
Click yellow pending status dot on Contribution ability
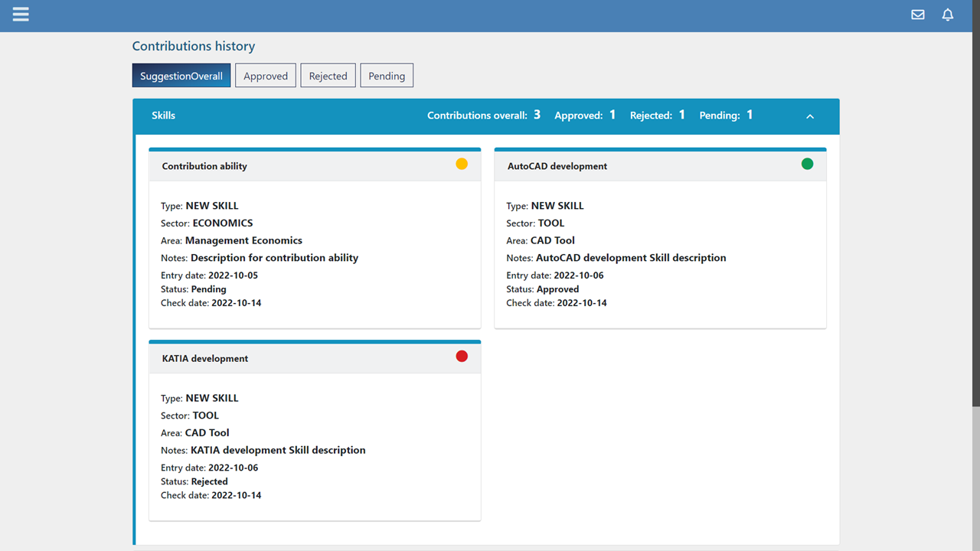pyautogui.click(x=462, y=164)
